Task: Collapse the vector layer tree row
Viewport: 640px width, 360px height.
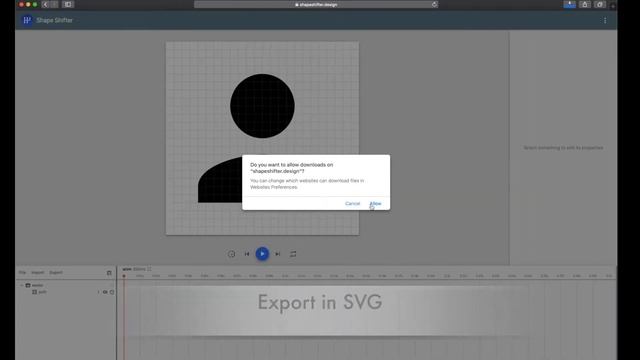Action: 22,285
